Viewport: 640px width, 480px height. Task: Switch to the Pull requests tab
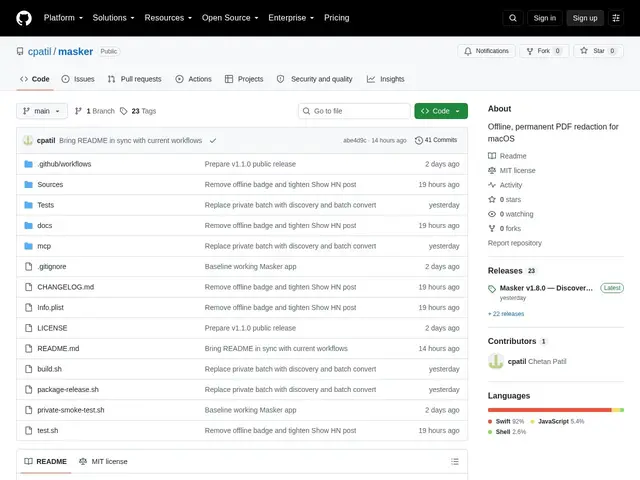pyautogui.click(x=135, y=79)
